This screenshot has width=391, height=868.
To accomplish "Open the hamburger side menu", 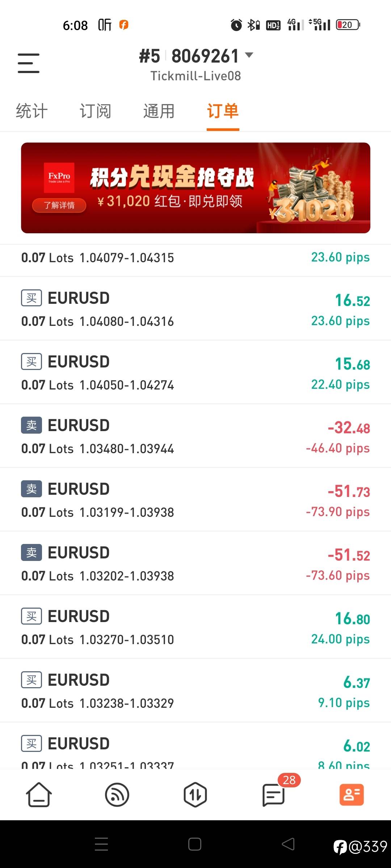I will 29,63.
